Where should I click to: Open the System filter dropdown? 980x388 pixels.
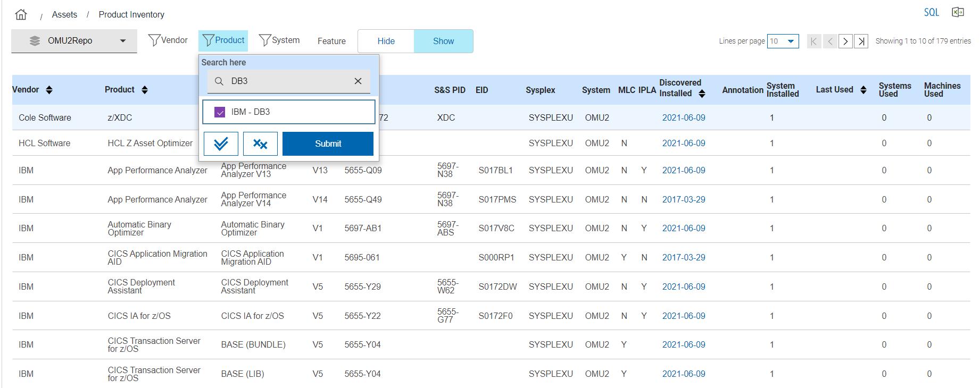279,40
